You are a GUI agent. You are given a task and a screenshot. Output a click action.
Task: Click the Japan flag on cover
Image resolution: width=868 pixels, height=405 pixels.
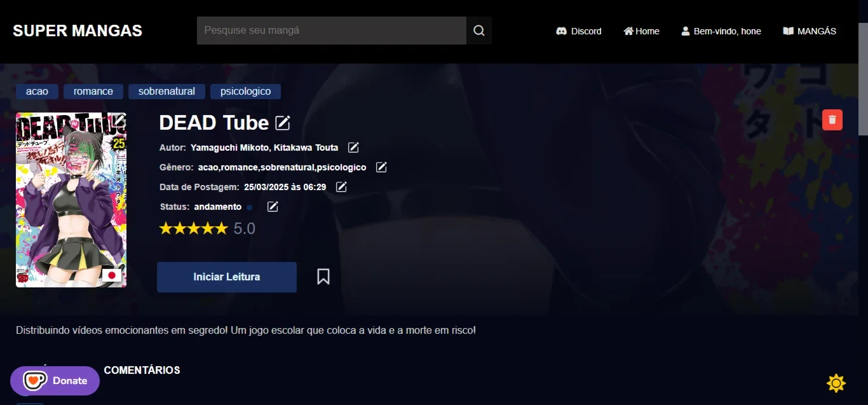(x=112, y=275)
